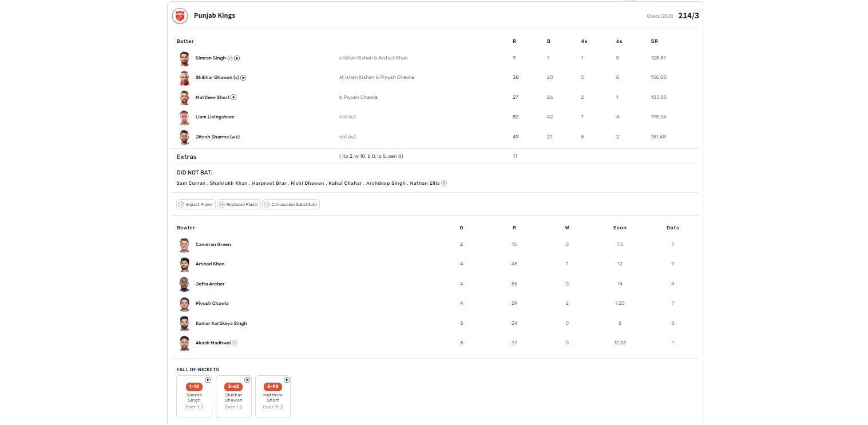The image size is (868, 425).
Task: Open Kumar Kartikeya Singh's player photo
Action: [x=184, y=323]
